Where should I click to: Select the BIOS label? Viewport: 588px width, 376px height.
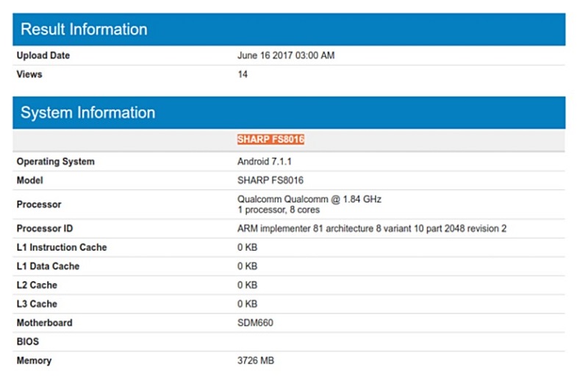28,341
